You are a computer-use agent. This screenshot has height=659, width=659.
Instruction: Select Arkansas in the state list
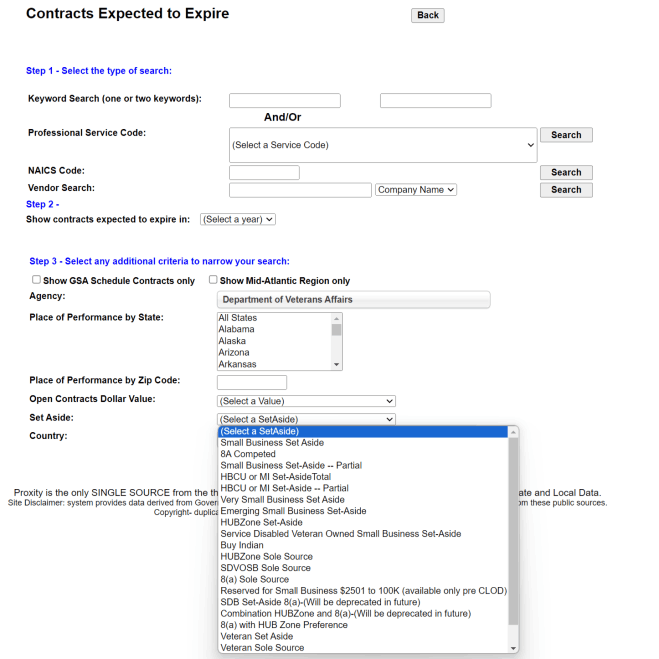(x=274, y=364)
